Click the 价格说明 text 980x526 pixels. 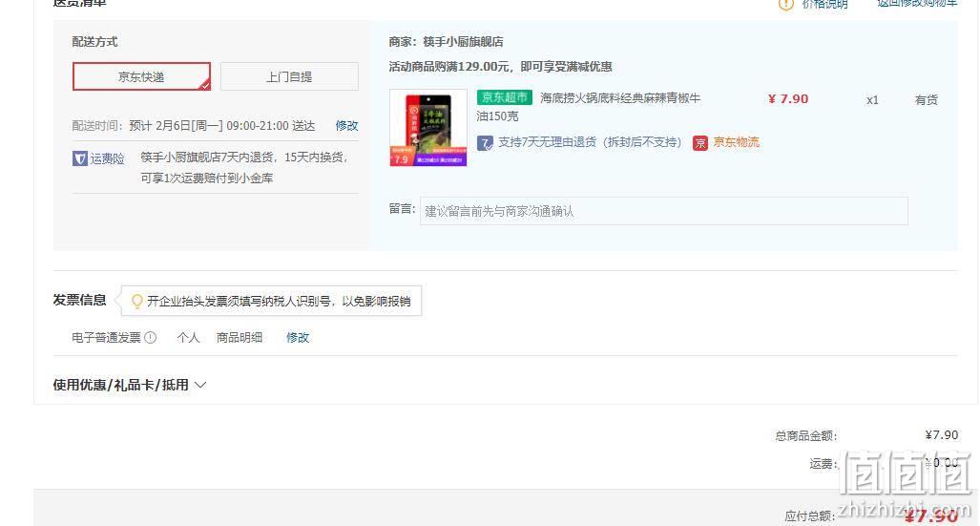coord(824,5)
